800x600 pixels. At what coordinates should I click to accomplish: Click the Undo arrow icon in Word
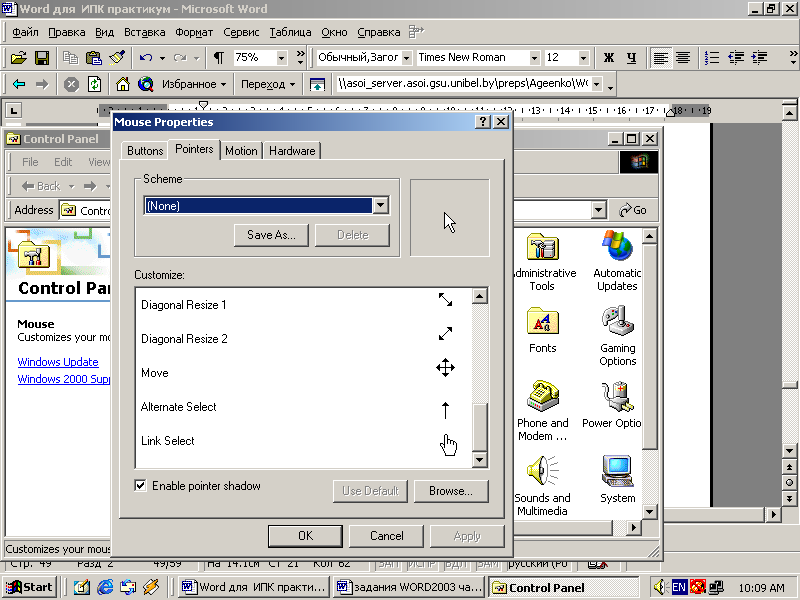coord(145,58)
